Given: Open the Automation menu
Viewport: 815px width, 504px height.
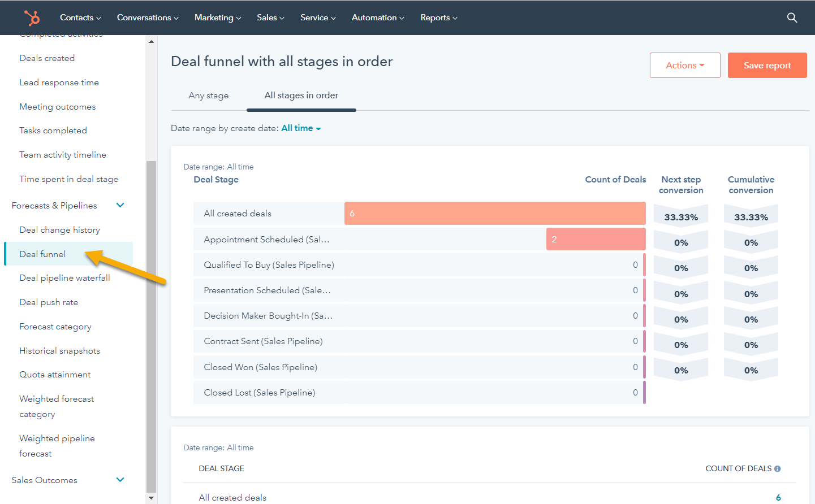Looking at the screenshot, I should (x=377, y=18).
